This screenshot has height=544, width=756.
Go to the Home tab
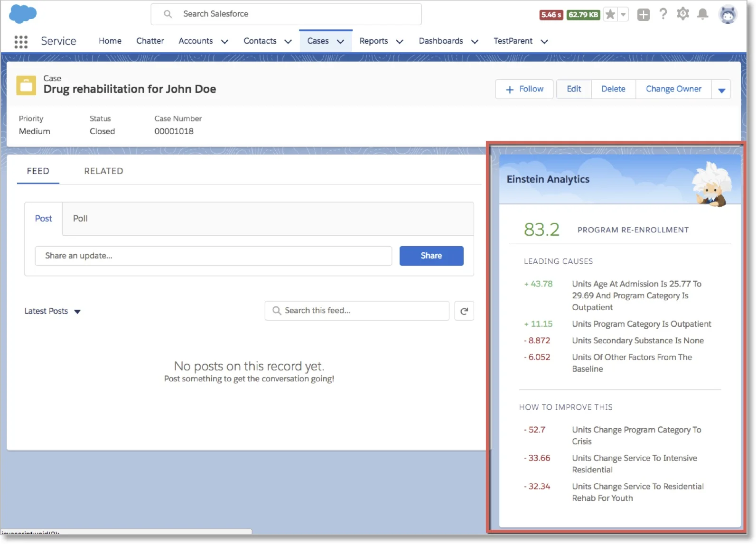pos(110,41)
